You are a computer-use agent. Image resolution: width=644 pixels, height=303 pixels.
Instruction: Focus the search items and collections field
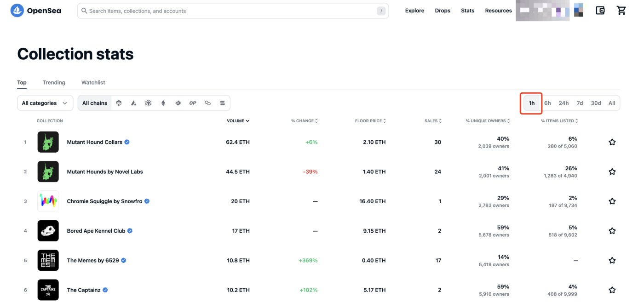[233, 11]
